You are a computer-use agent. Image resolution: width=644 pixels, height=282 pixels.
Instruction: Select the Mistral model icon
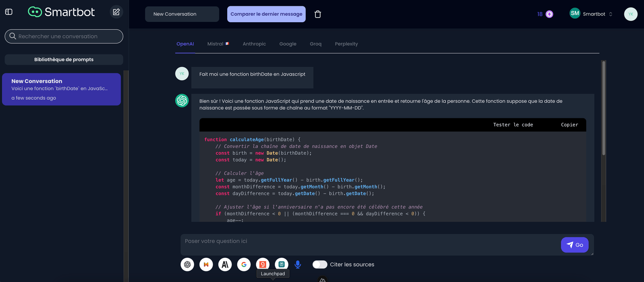tap(206, 264)
